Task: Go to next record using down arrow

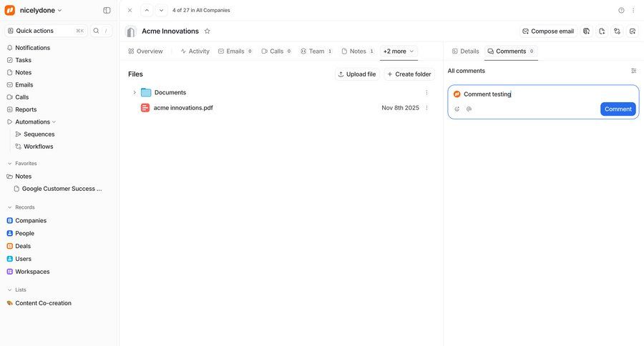Action: tap(161, 11)
